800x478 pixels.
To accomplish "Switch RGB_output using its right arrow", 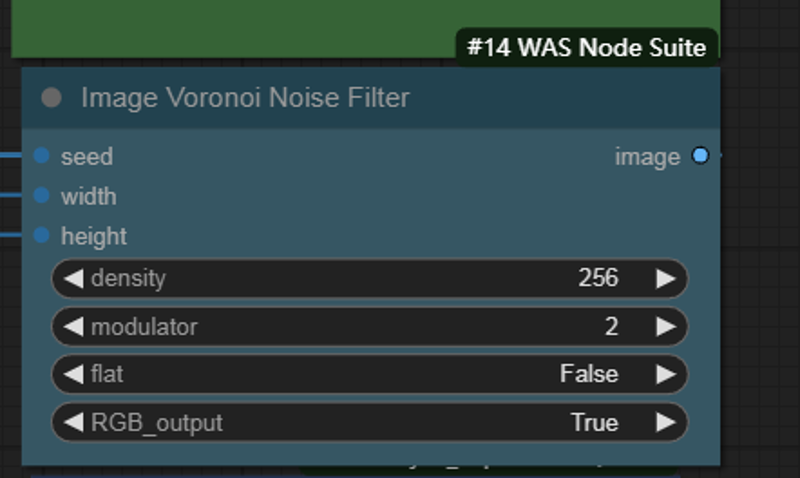I will click(x=666, y=422).
